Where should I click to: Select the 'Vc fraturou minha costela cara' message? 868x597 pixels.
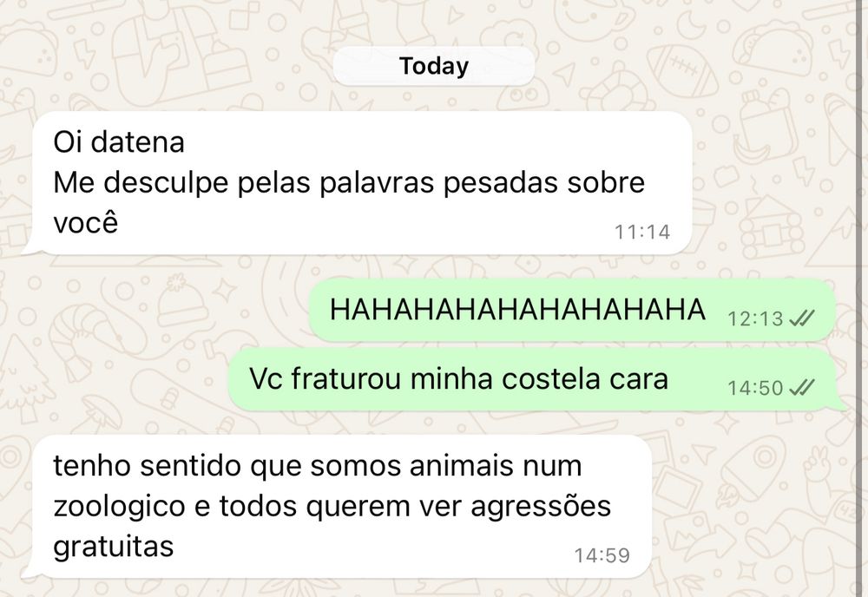tap(532, 379)
